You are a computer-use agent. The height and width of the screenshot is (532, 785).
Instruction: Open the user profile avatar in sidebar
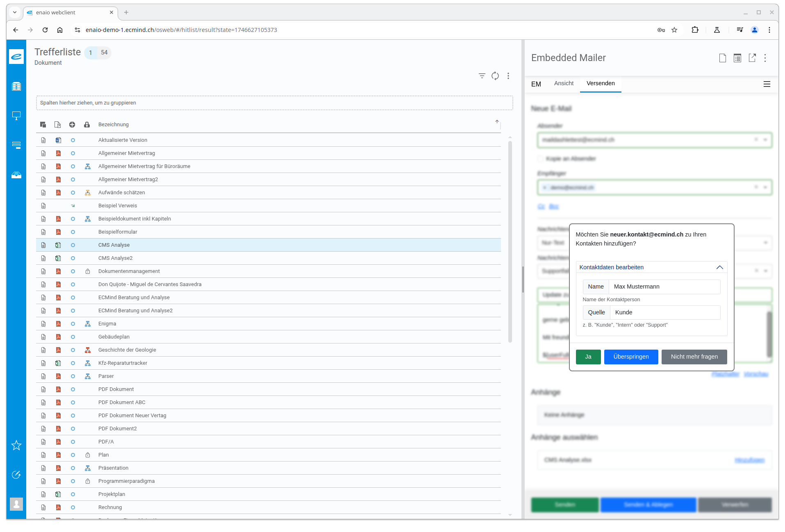pyautogui.click(x=16, y=504)
